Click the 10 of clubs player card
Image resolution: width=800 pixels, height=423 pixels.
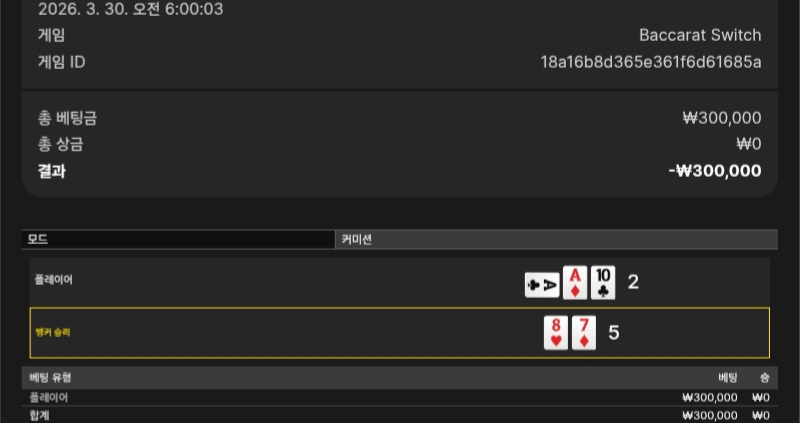603,282
